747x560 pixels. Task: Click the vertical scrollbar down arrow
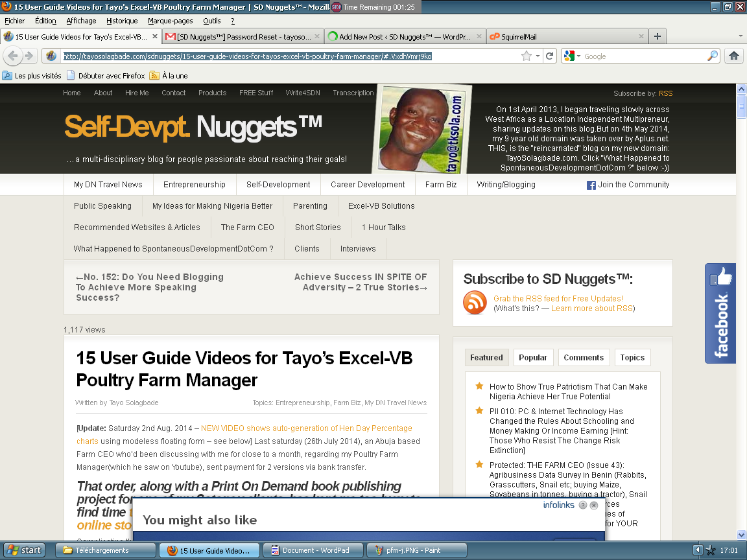pyautogui.click(x=741, y=535)
